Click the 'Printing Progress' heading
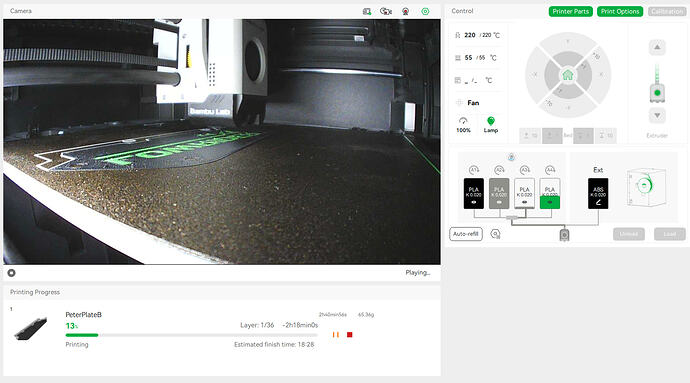This screenshot has height=383, width=690. [x=35, y=292]
